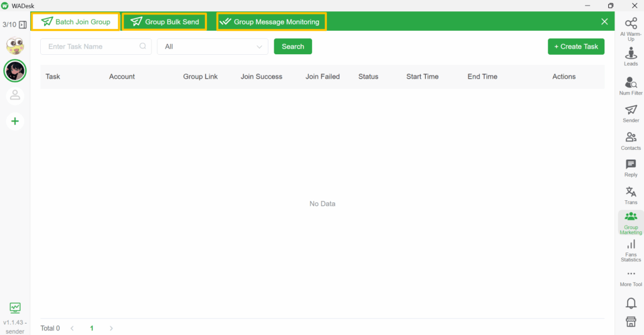Click the Group Link column header
The width and height of the screenshot is (644, 335).
tap(201, 76)
